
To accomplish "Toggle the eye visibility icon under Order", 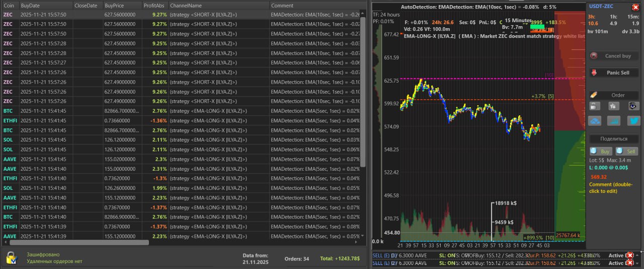I will [x=633, y=106].
